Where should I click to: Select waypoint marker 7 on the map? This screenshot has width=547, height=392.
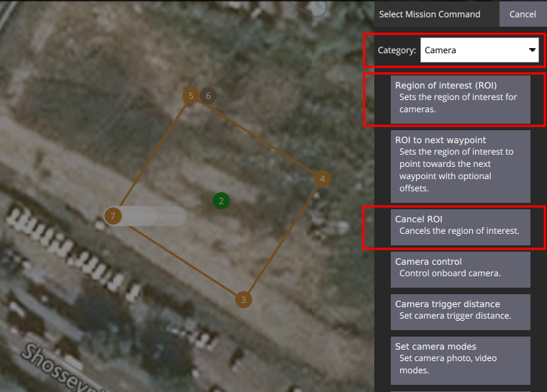[113, 216]
